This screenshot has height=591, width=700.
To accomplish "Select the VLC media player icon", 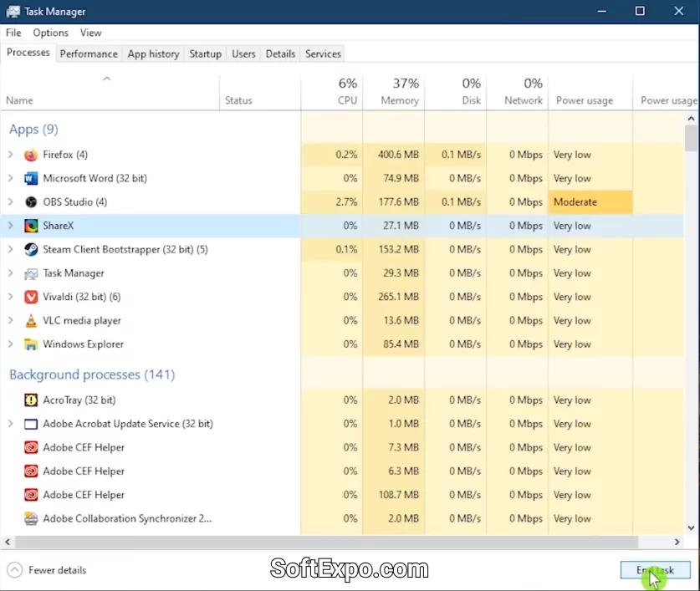I will click(32, 320).
